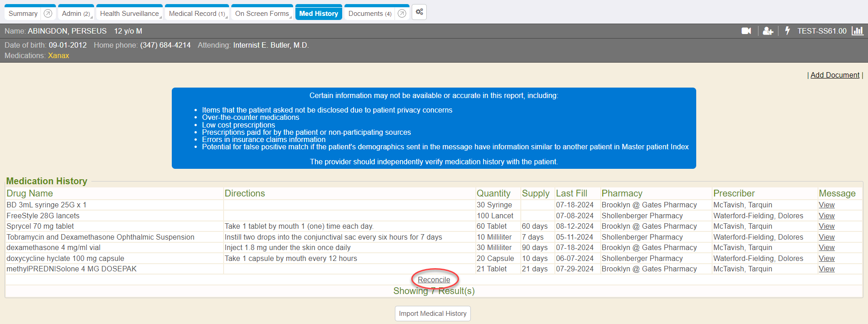868x324 pixels.
Task: Click the lightning bolt icon
Action: [788, 31]
